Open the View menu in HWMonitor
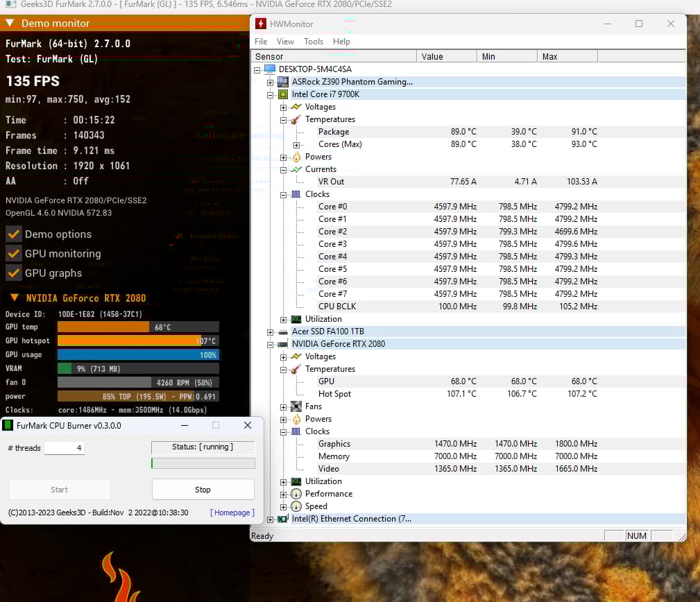This screenshot has width=700, height=602. coord(285,42)
